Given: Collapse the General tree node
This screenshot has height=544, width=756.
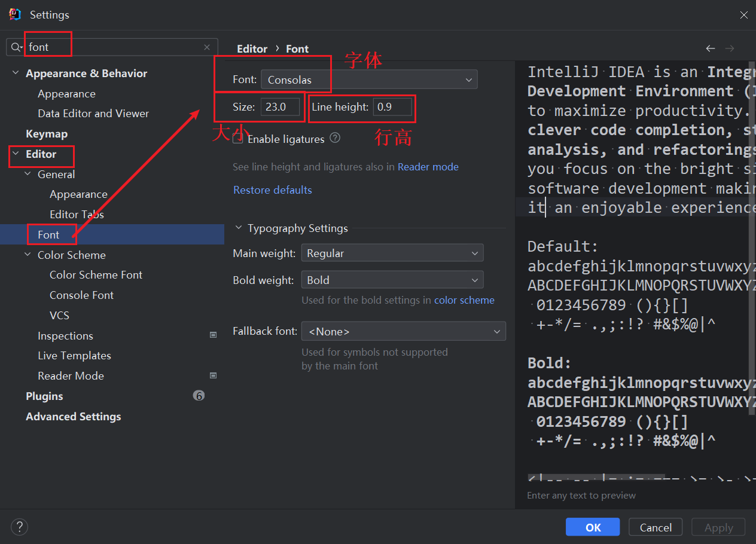Looking at the screenshot, I should (28, 174).
